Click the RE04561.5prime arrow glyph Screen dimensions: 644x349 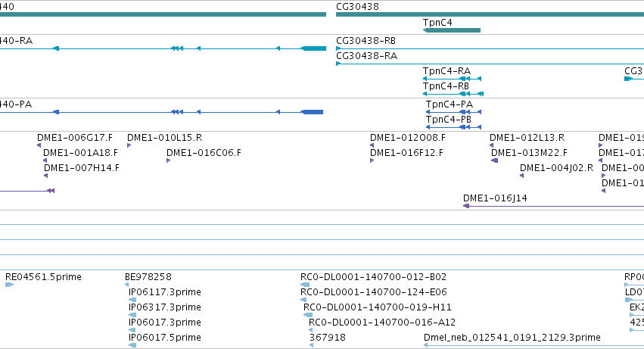(x=9, y=285)
